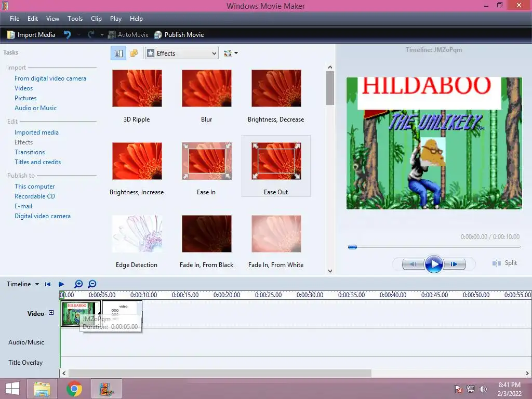
Task: Open the Windows Start menu
Action: [12, 389]
